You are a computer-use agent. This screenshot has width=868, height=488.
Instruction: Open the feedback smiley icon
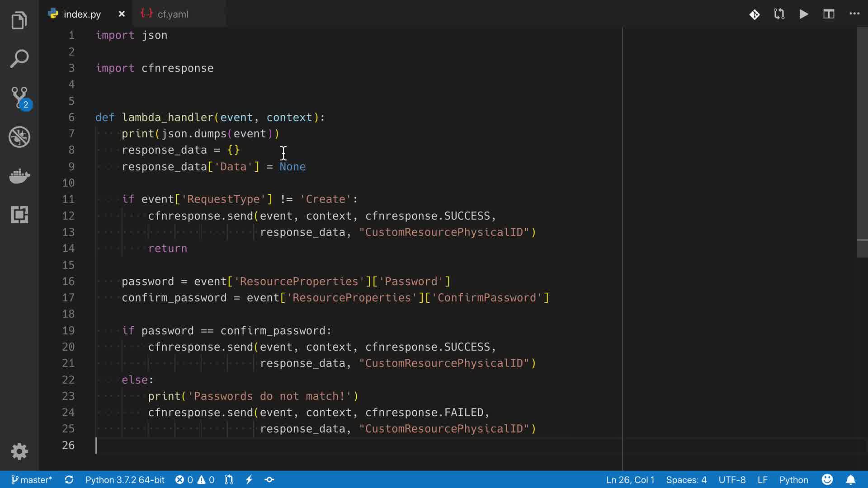pyautogui.click(x=827, y=479)
